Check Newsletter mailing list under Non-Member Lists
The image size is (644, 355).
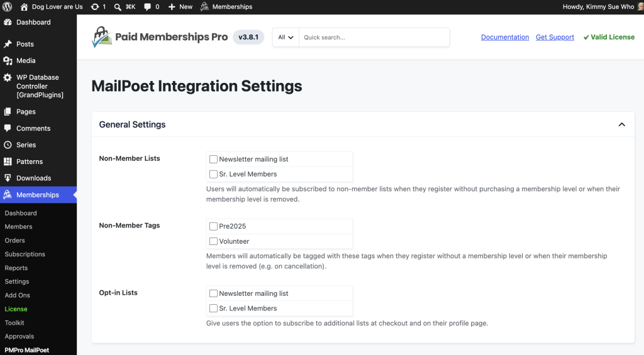point(213,159)
